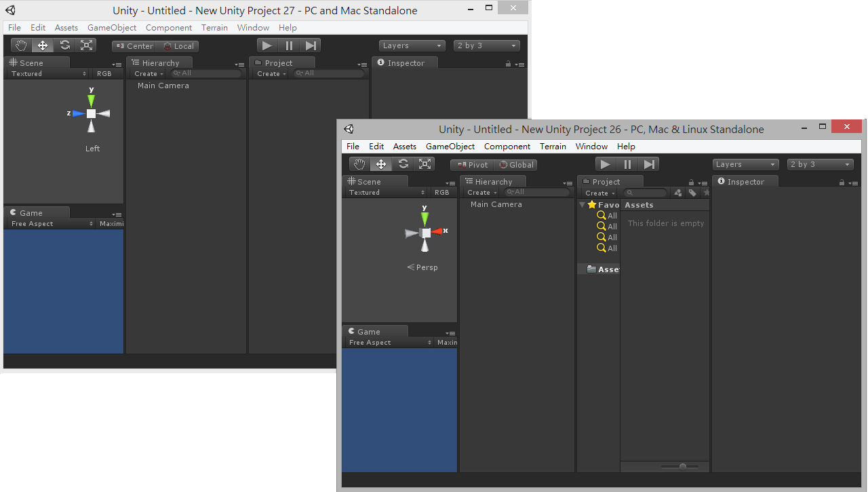Select Hand tool in Project 26 window
Screen dimensions: 868x492
(359, 164)
